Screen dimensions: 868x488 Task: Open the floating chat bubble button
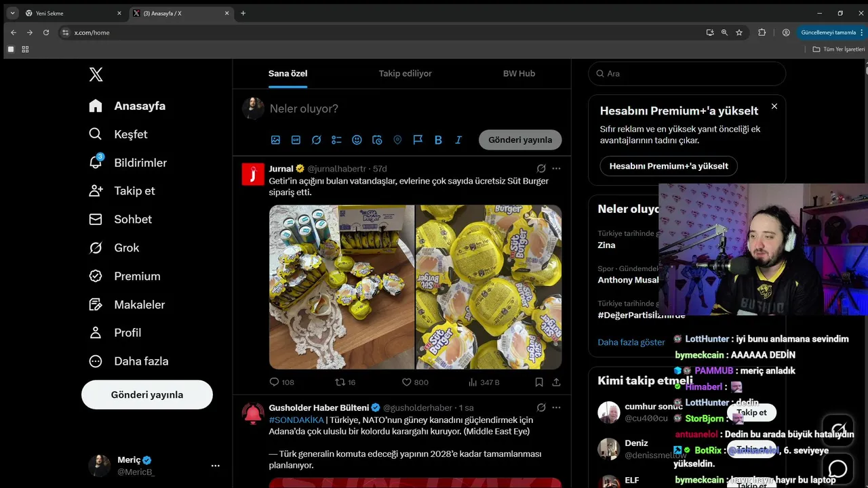click(x=838, y=468)
